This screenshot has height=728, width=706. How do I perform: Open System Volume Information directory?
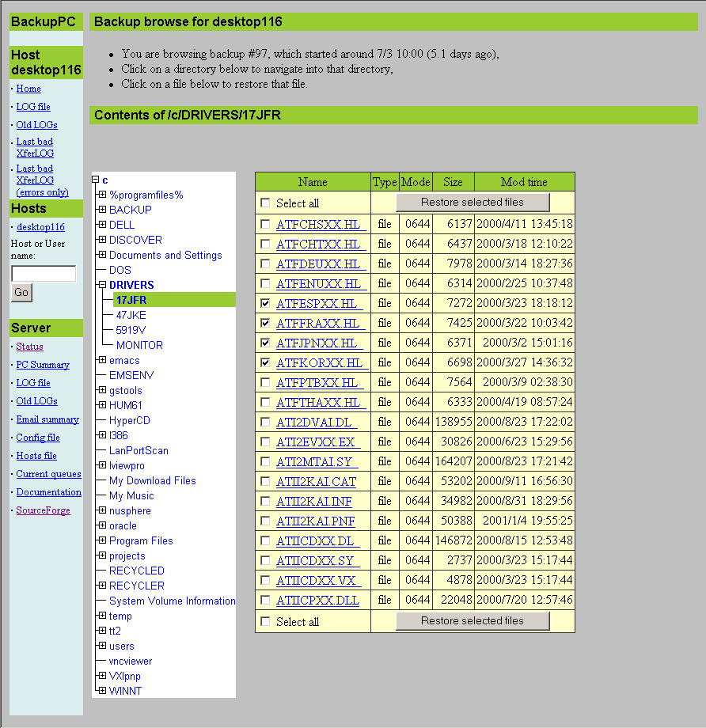click(172, 601)
